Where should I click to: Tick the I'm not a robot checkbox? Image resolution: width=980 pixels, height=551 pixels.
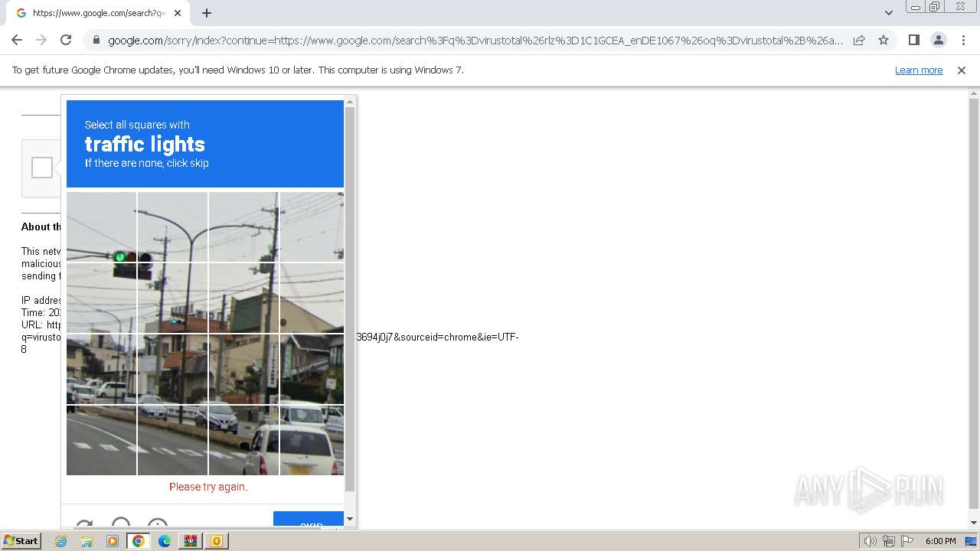42,168
